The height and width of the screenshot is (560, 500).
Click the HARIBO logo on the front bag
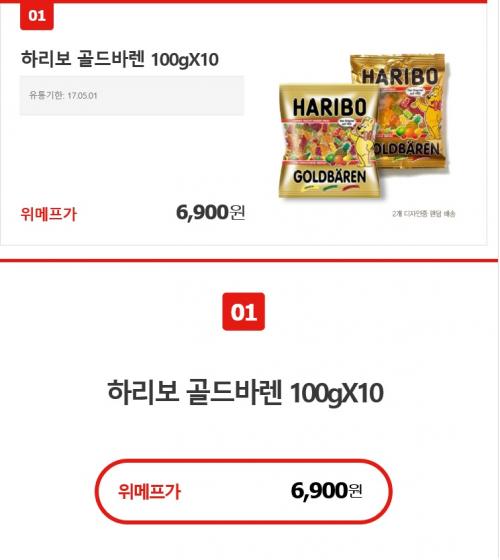330,108
